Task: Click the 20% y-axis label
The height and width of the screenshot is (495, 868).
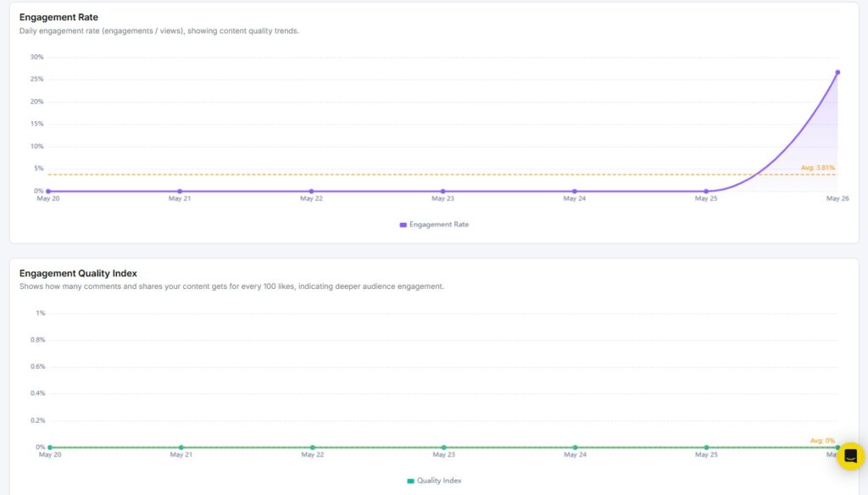Action: click(36, 102)
